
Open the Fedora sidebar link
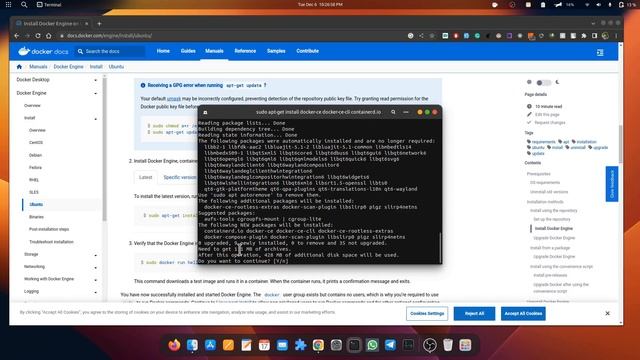click(36, 167)
